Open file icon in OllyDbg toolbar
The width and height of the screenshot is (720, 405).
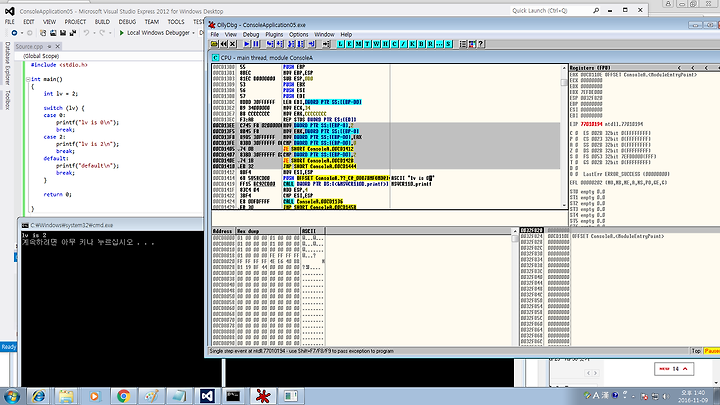coord(214,44)
